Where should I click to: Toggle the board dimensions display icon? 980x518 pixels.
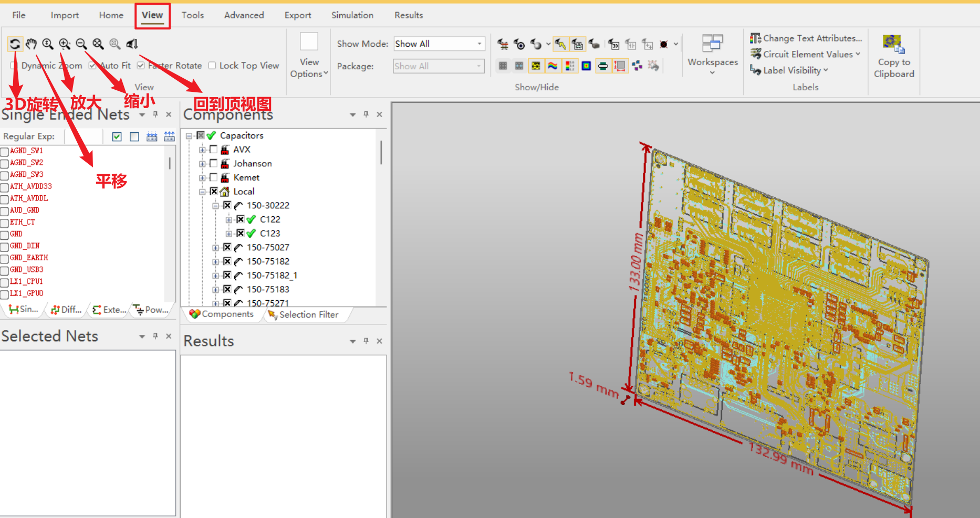[620, 66]
